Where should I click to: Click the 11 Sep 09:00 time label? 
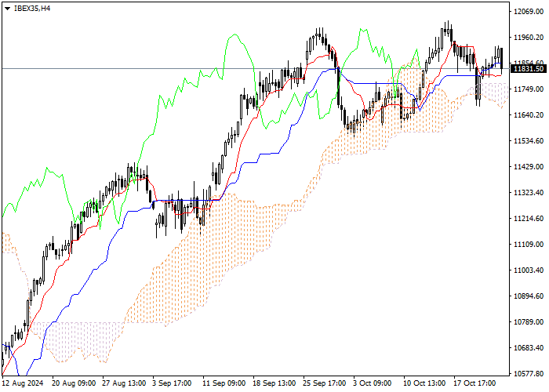point(225,383)
